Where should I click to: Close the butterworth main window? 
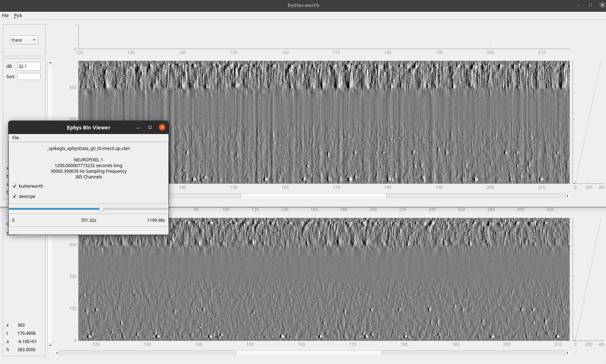tap(602, 5)
